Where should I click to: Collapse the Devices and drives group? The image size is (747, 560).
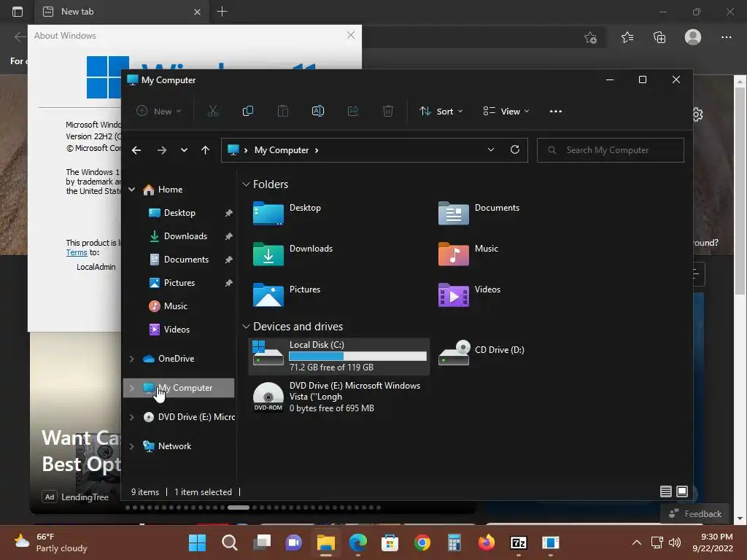246,326
